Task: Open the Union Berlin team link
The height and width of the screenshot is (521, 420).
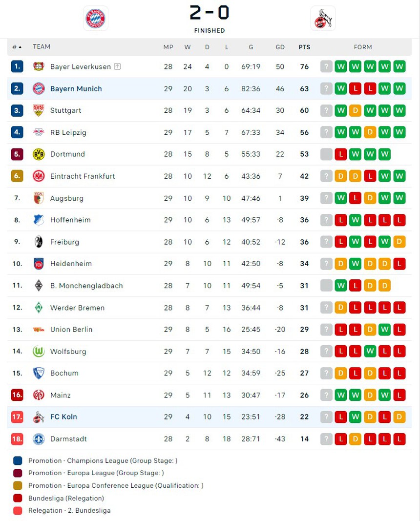Action: pyautogui.click(x=71, y=330)
